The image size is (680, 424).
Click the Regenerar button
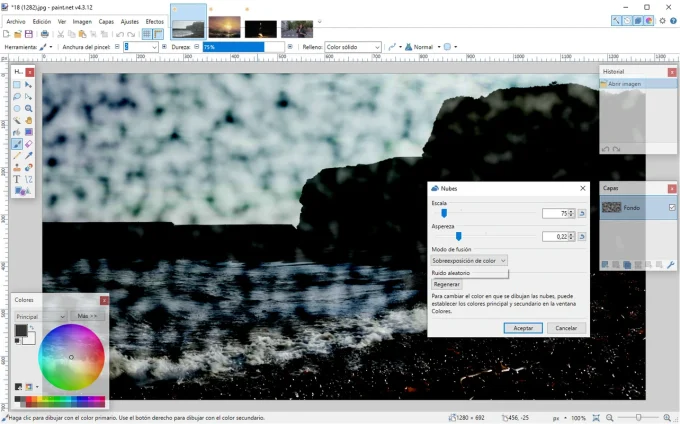click(x=447, y=284)
